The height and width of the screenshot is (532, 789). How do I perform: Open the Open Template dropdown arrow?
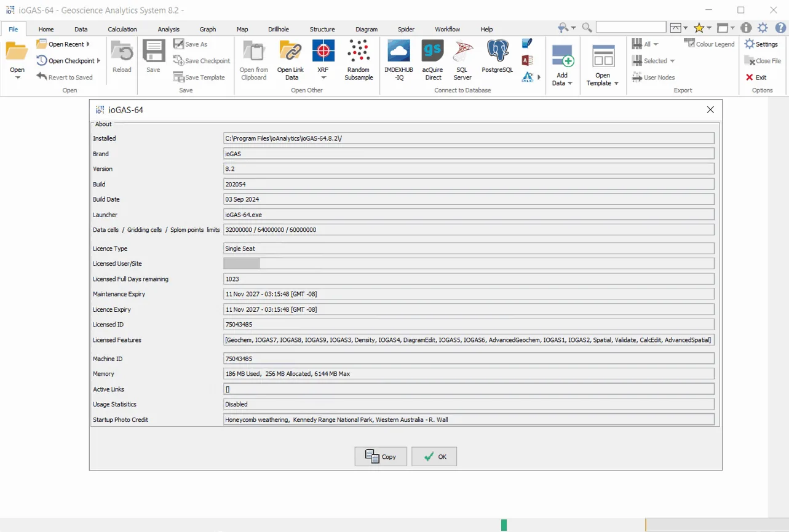point(616,83)
